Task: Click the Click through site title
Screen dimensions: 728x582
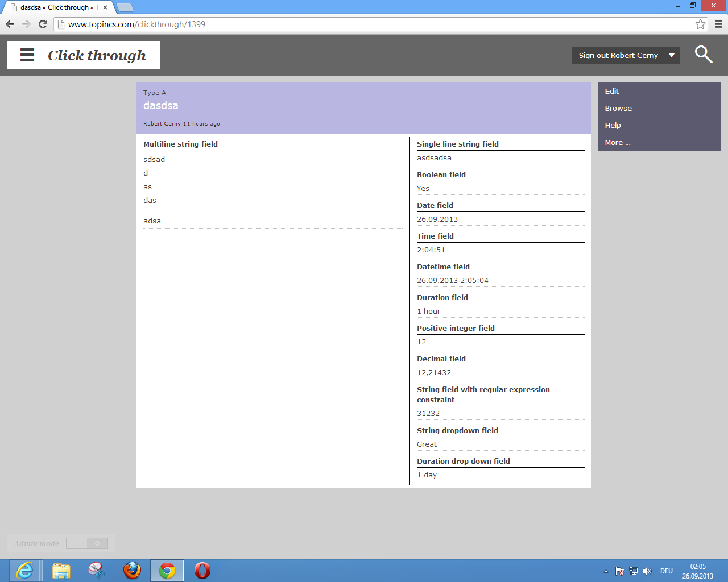Action: point(97,55)
